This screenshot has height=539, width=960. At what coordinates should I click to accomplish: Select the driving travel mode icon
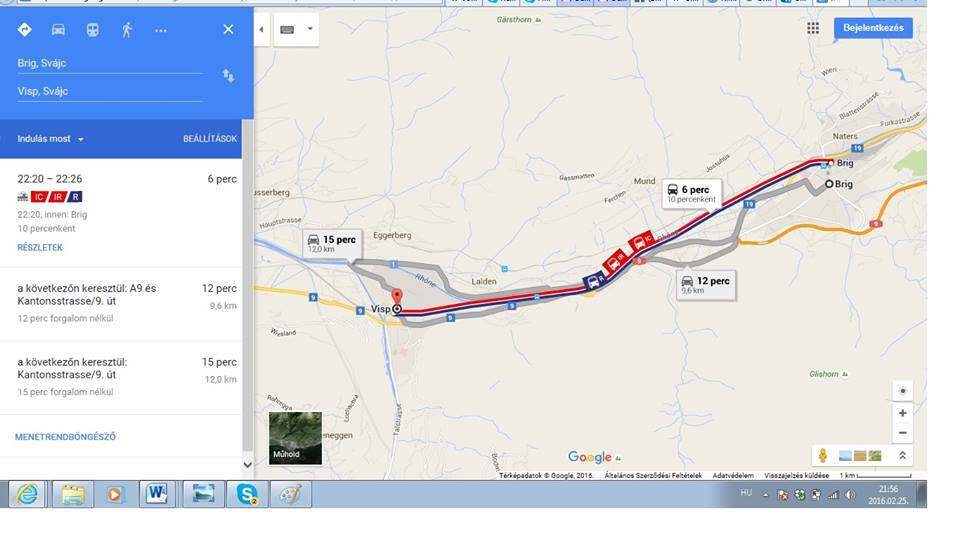pyautogui.click(x=58, y=29)
